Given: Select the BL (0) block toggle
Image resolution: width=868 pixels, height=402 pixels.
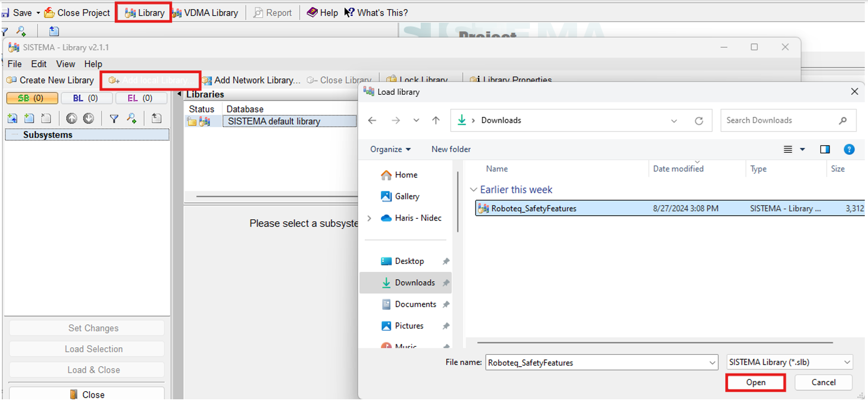Looking at the screenshot, I should [x=86, y=98].
